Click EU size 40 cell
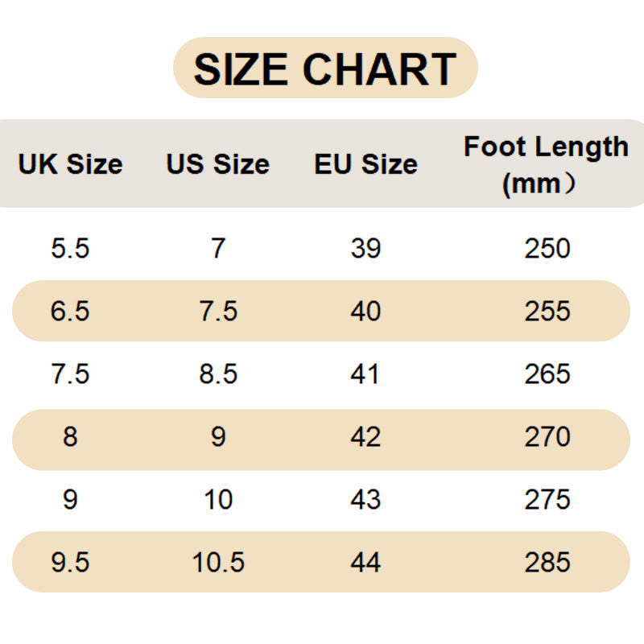 coord(365,312)
